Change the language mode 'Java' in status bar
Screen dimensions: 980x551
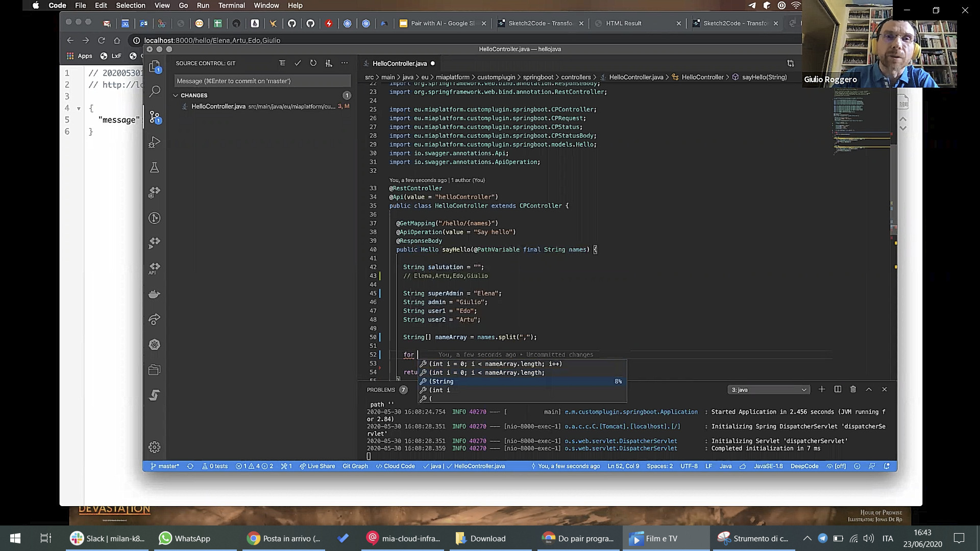click(x=725, y=466)
